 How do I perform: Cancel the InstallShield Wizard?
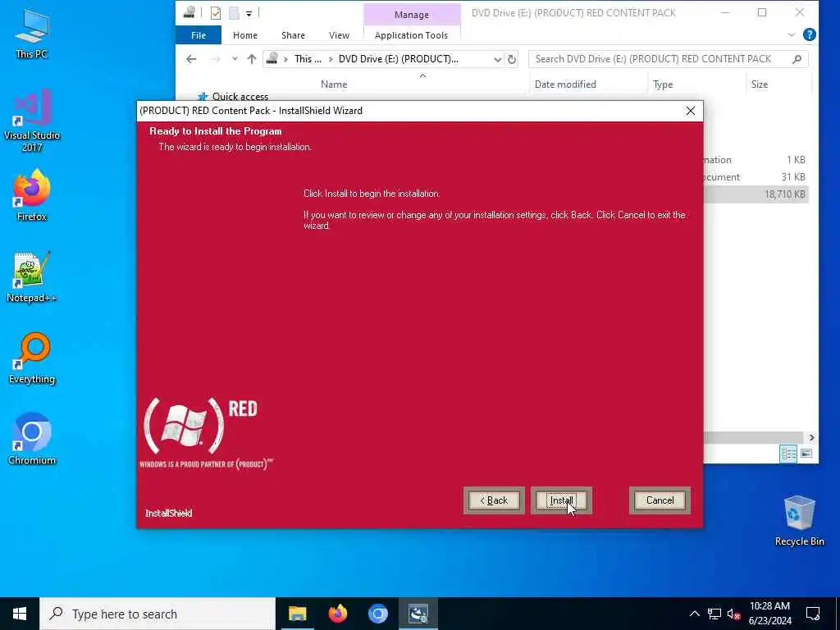(x=660, y=500)
